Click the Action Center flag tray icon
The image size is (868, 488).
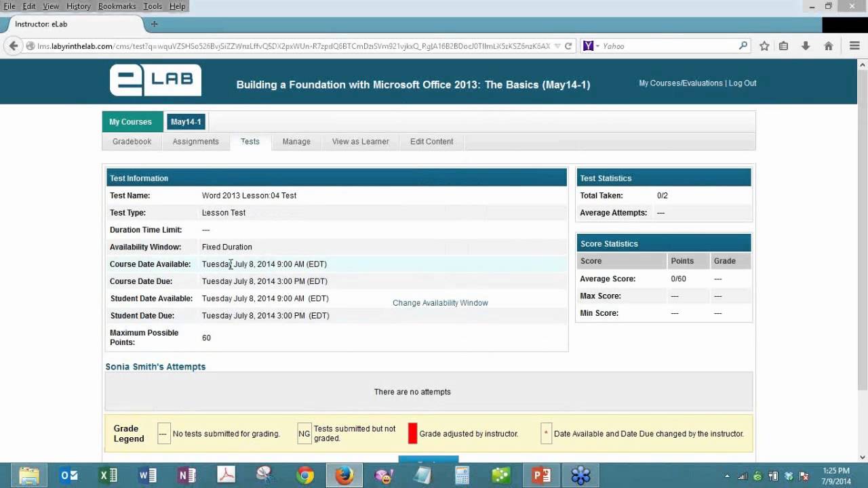click(x=804, y=476)
